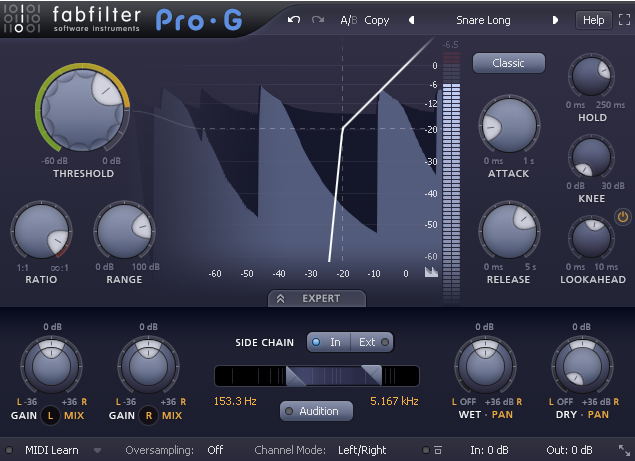Viewport: 635px width, 461px height.
Task: Toggle the Audition button
Action: click(316, 411)
